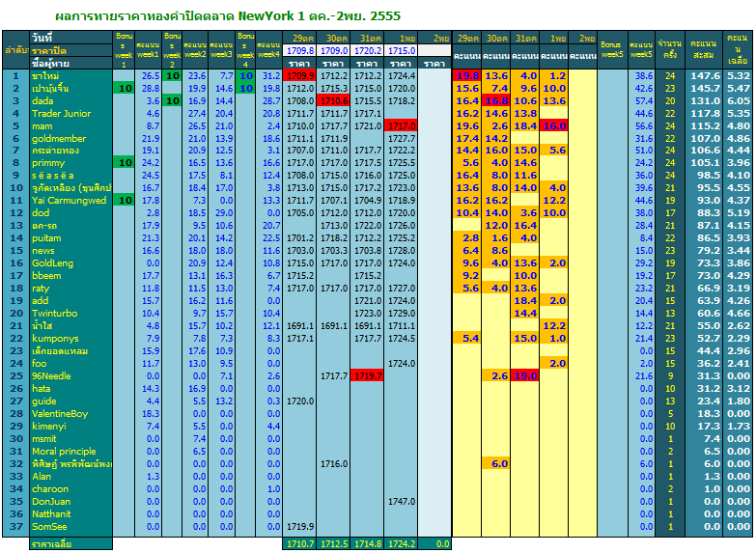This screenshot has height=553, width=756.
Task: Select player name Trader Junior
Action: pos(61,113)
